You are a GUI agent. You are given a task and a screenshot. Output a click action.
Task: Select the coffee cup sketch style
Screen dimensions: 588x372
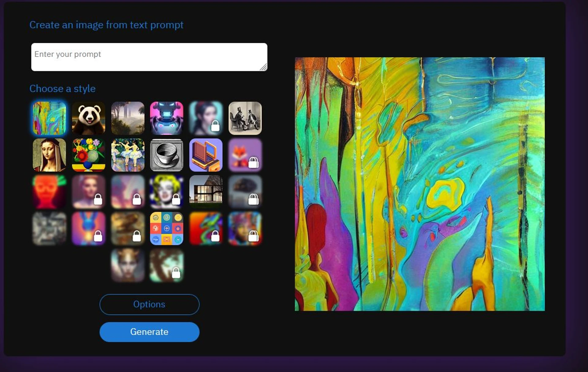click(x=167, y=155)
